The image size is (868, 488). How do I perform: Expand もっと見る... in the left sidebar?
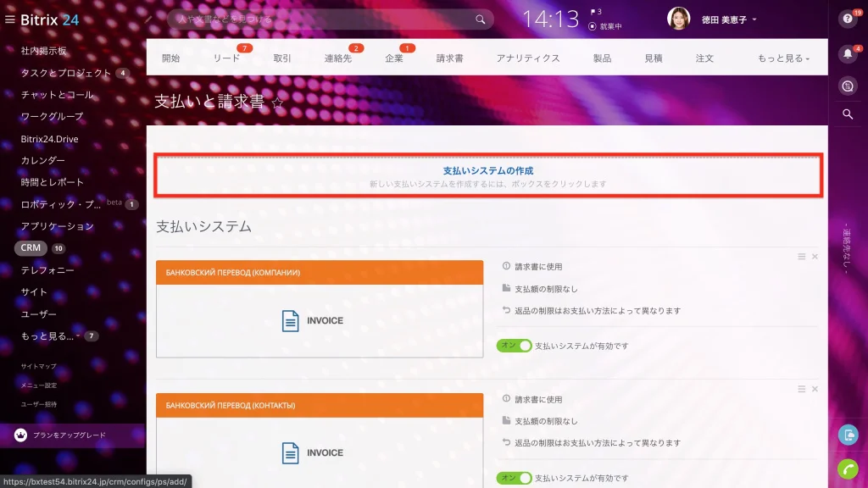(x=50, y=335)
